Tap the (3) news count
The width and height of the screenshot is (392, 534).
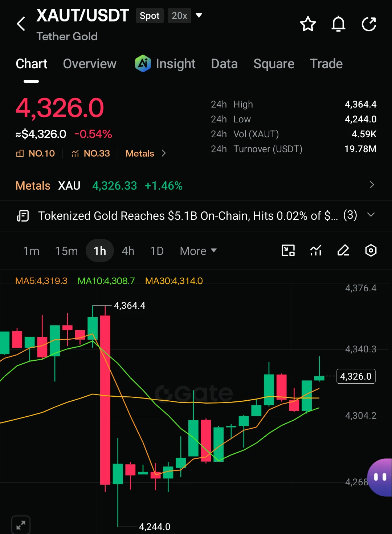point(350,215)
